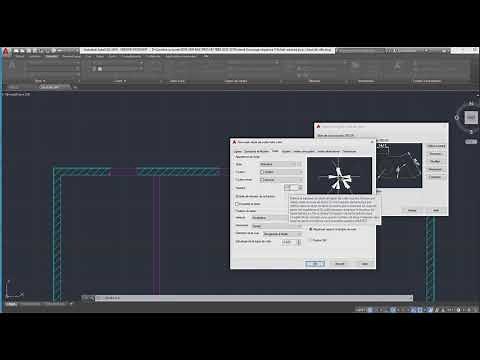Viewport: 480px width, 360px height.
Task: Expand the view direction dropdown
Action: pos(282,234)
